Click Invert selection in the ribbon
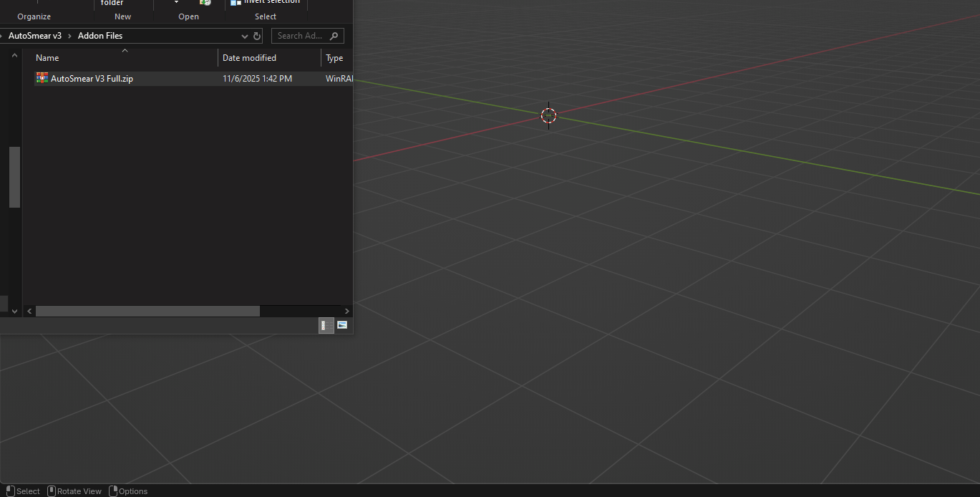 point(265,2)
